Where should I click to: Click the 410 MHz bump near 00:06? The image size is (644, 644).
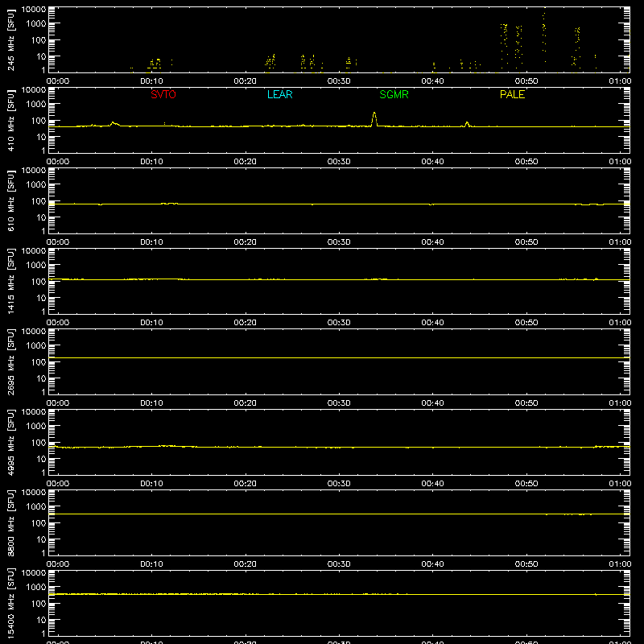pyautogui.click(x=114, y=124)
